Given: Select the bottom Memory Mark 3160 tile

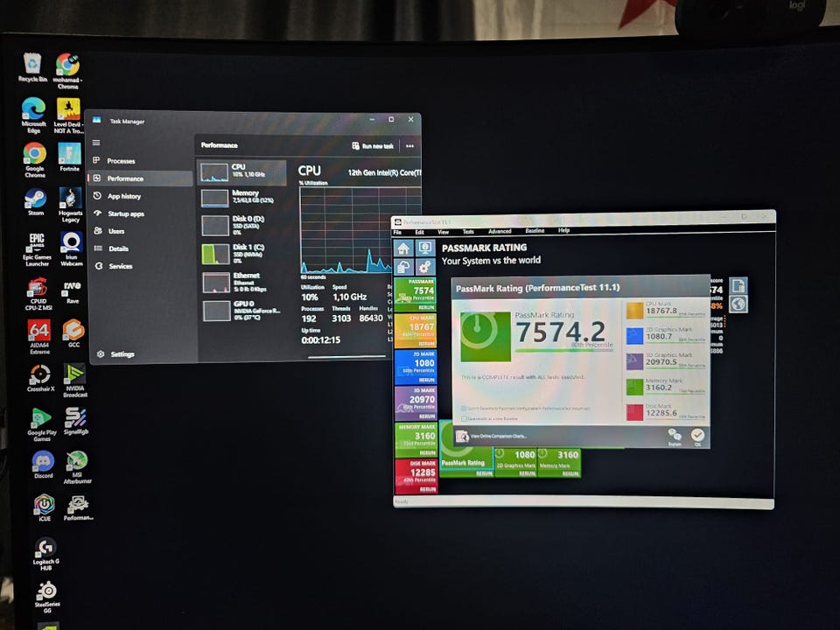Looking at the screenshot, I should click(x=559, y=462).
